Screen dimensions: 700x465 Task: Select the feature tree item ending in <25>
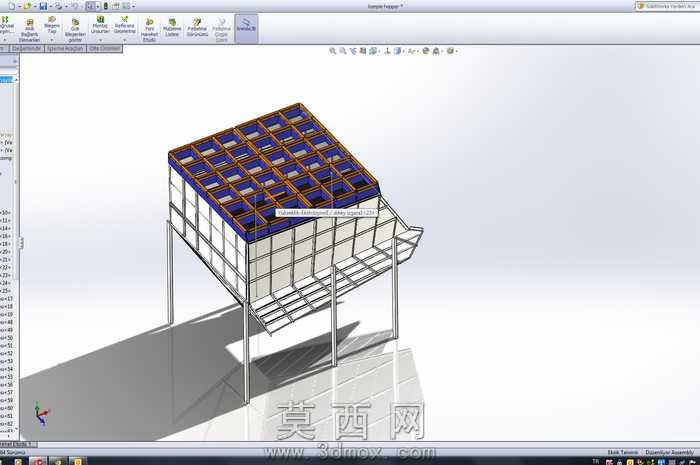click(x=5, y=291)
